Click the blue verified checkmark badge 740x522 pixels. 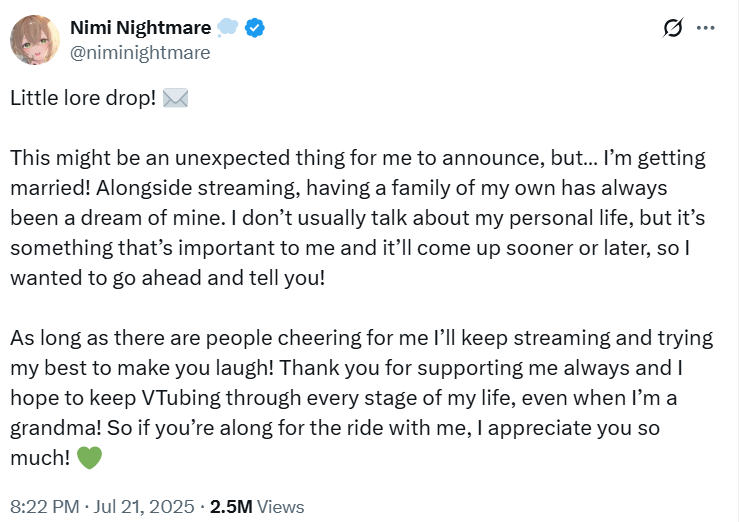257,28
